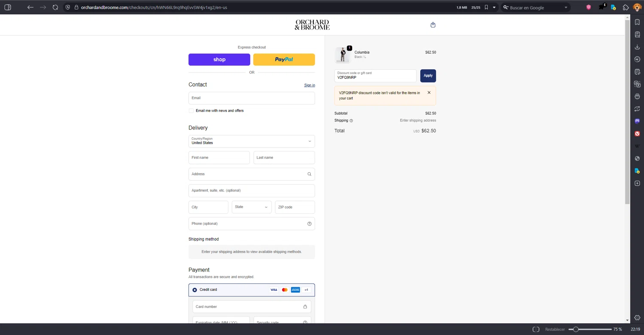Click the Orchard & Broome logo
Viewport: 644px width, 335px height.
(x=312, y=25)
